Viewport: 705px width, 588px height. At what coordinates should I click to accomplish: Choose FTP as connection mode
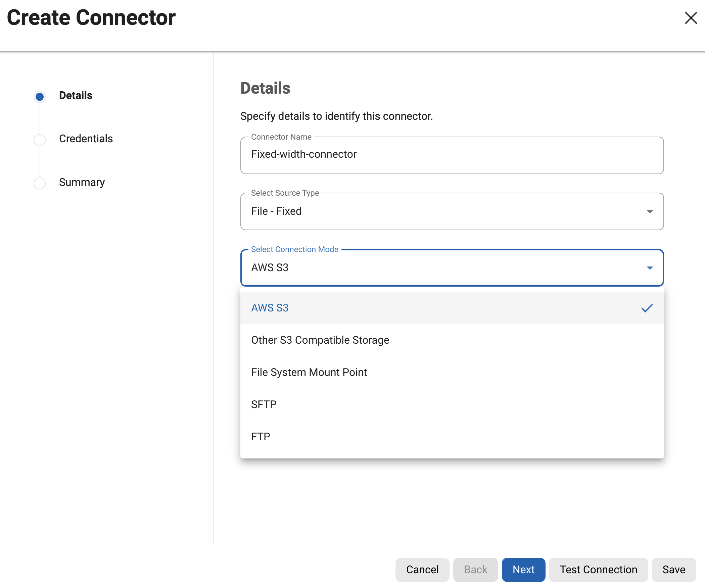(x=261, y=436)
